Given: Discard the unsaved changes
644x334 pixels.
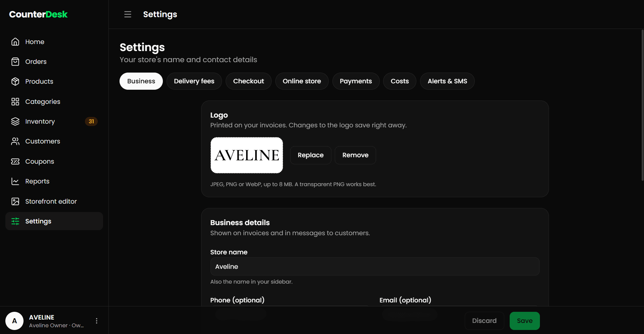Looking at the screenshot, I should (484, 321).
